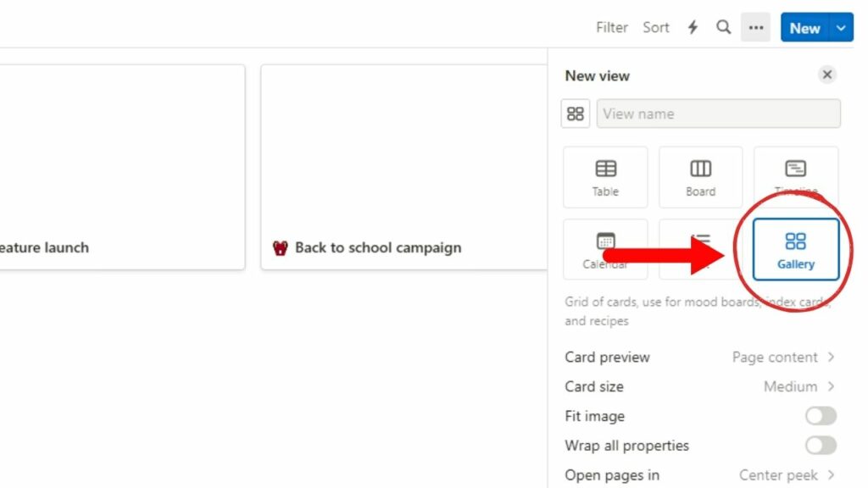Open automations via the lightning icon
Screen dimensions: 868x488
pos(693,27)
